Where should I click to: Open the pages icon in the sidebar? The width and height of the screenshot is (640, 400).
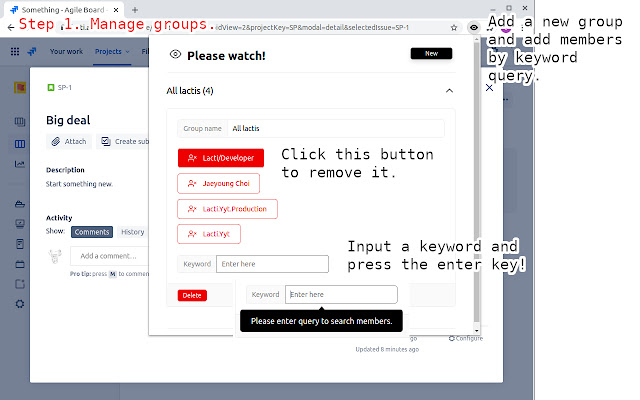click(x=20, y=244)
